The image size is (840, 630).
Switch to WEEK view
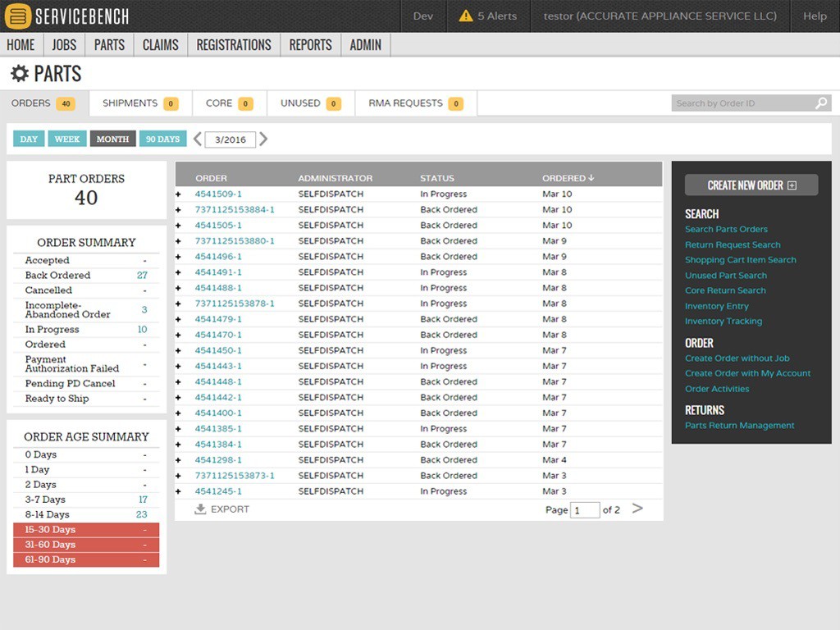click(66, 139)
